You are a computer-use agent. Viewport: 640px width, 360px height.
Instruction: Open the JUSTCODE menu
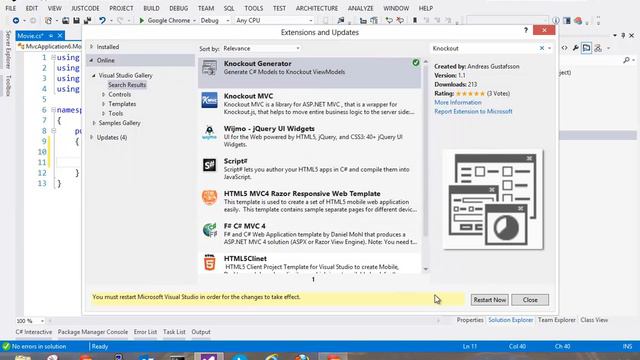[x=85, y=8]
